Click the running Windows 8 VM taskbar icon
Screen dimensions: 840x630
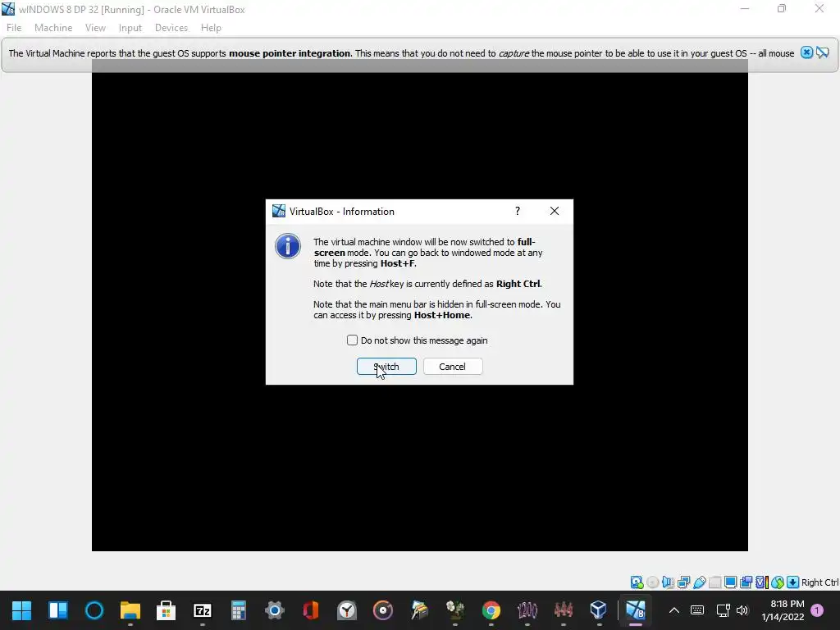coord(636,610)
